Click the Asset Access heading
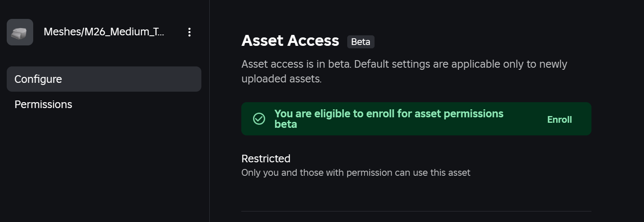The image size is (644, 222). click(290, 40)
